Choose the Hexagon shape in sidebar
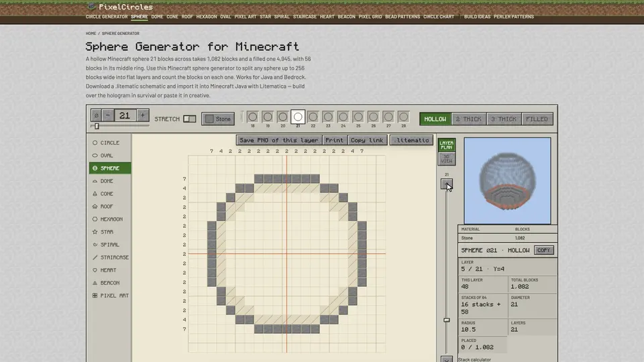Viewport: 644px width, 362px height. [110, 219]
